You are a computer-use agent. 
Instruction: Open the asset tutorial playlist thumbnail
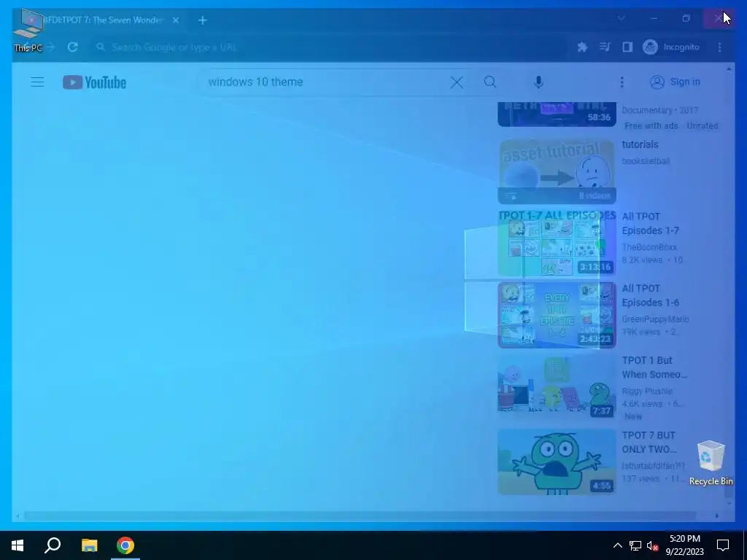click(x=557, y=171)
